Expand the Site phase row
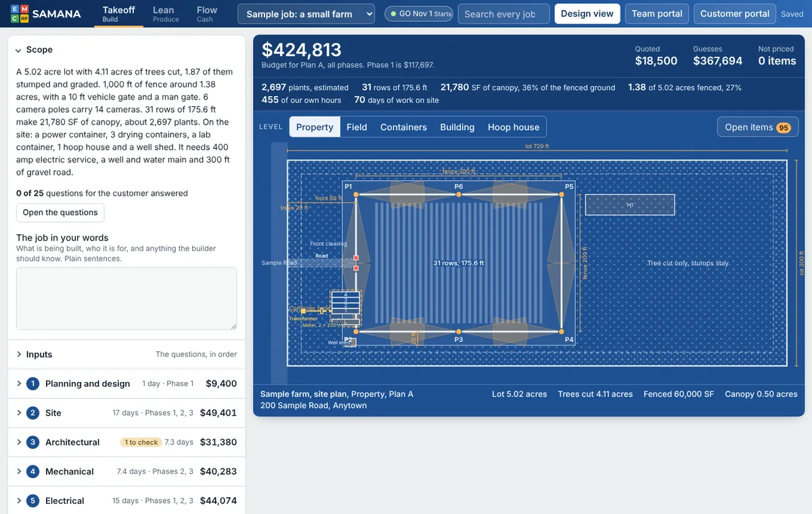 126,412
